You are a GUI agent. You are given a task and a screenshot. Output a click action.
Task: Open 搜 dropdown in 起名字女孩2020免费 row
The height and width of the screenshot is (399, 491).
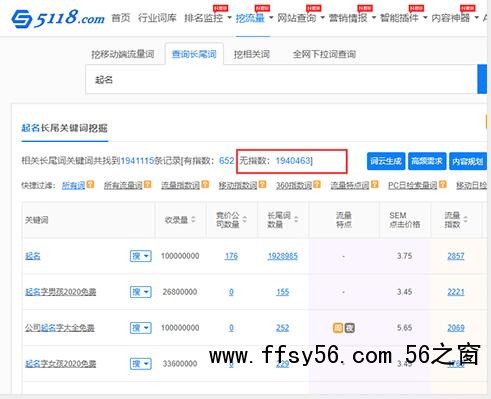pyautogui.click(x=140, y=364)
